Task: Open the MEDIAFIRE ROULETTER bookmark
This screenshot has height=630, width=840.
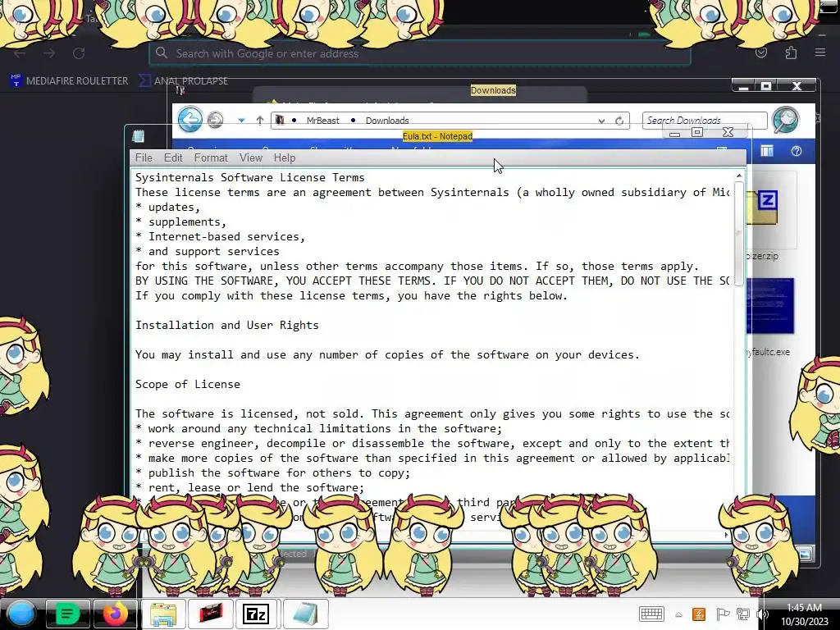Action: (x=69, y=81)
